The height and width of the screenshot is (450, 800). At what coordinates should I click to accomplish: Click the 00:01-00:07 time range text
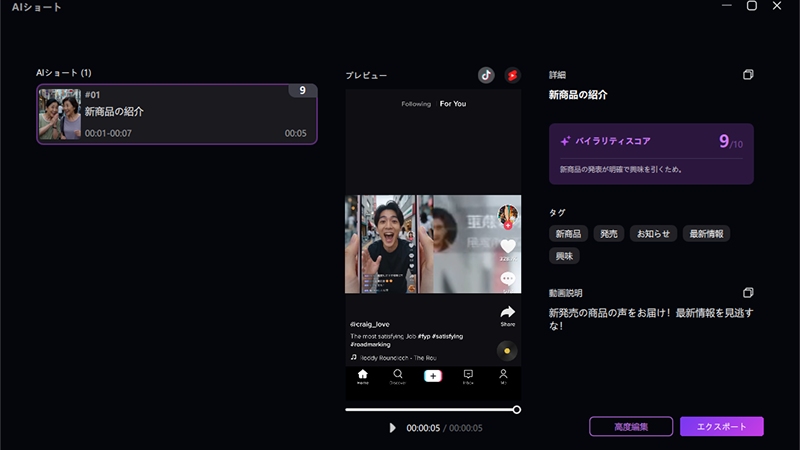pyautogui.click(x=108, y=133)
